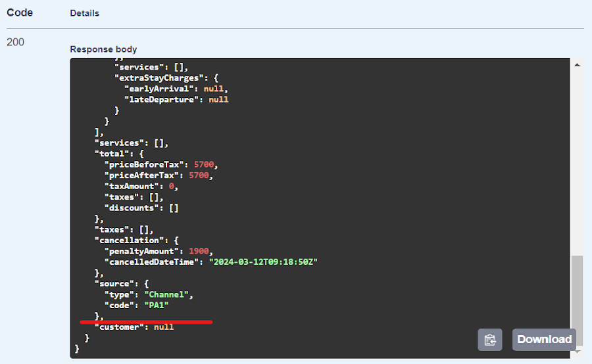592x364 pixels.
Task: Select the 200 response code
Action: (16, 42)
